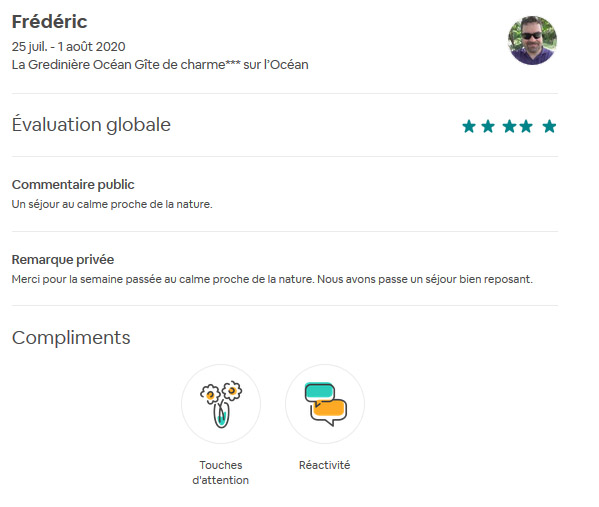Click the second rating star
599x507 pixels.
pos(488,126)
